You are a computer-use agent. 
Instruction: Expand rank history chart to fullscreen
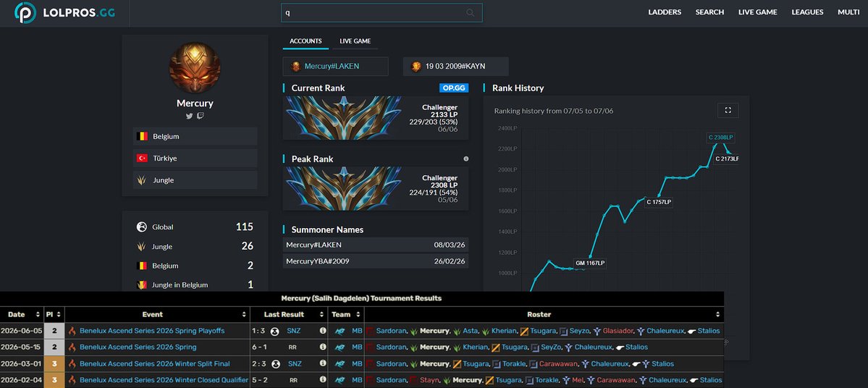coord(728,110)
